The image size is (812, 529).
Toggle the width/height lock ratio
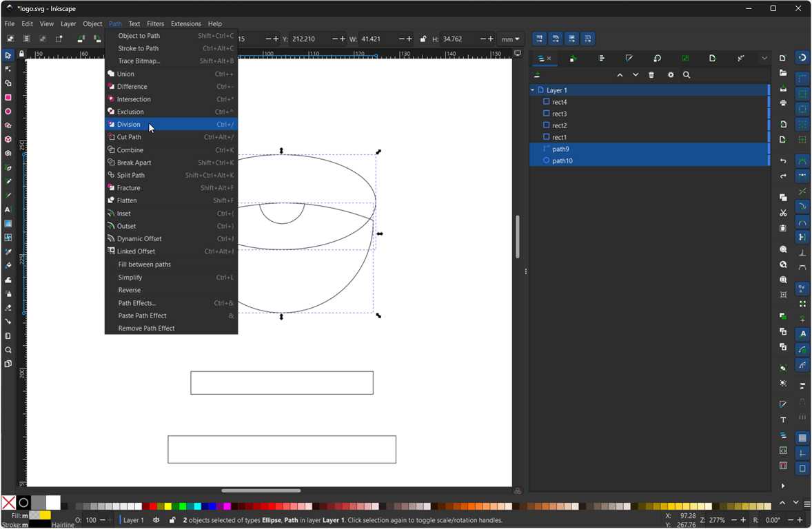click(423, 39)
